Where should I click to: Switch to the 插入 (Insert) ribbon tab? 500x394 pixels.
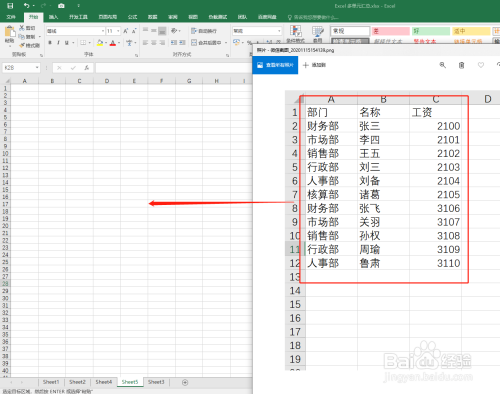tap(53, 17)
